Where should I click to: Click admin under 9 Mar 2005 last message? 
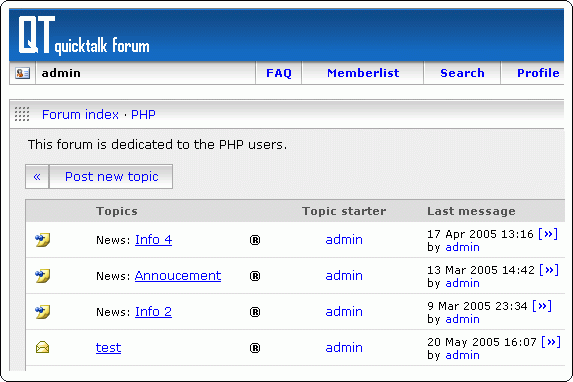pos(462,319)
